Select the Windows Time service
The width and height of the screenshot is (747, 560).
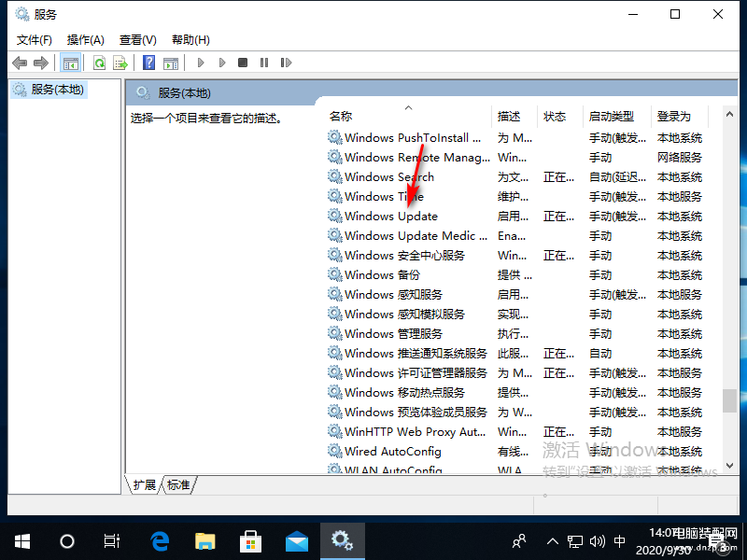(517, 197)
